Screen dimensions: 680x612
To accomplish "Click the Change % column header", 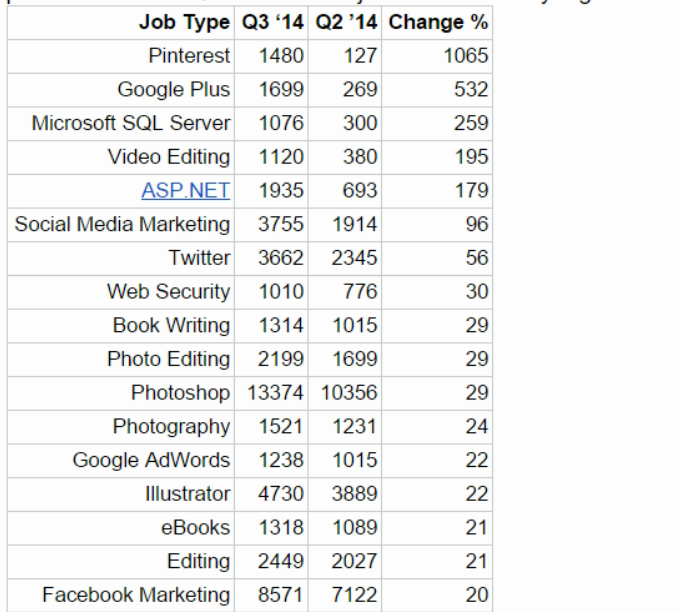I will coord(438,22).
